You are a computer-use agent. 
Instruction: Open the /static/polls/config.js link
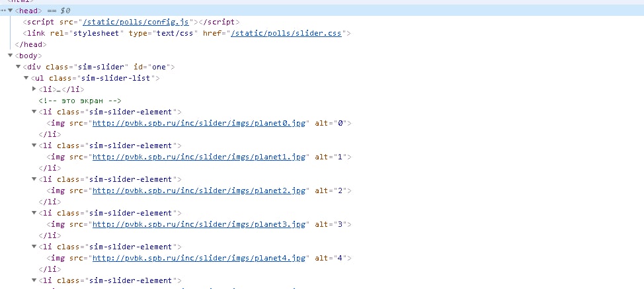pos(136,22)
